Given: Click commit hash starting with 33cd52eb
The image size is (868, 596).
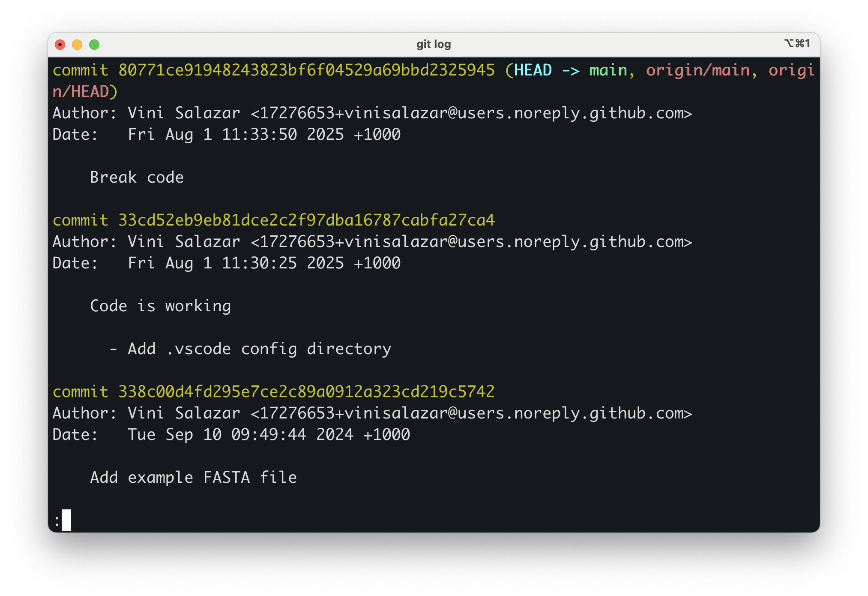Looking at the screenshot, I should click(x=306, y=220).
